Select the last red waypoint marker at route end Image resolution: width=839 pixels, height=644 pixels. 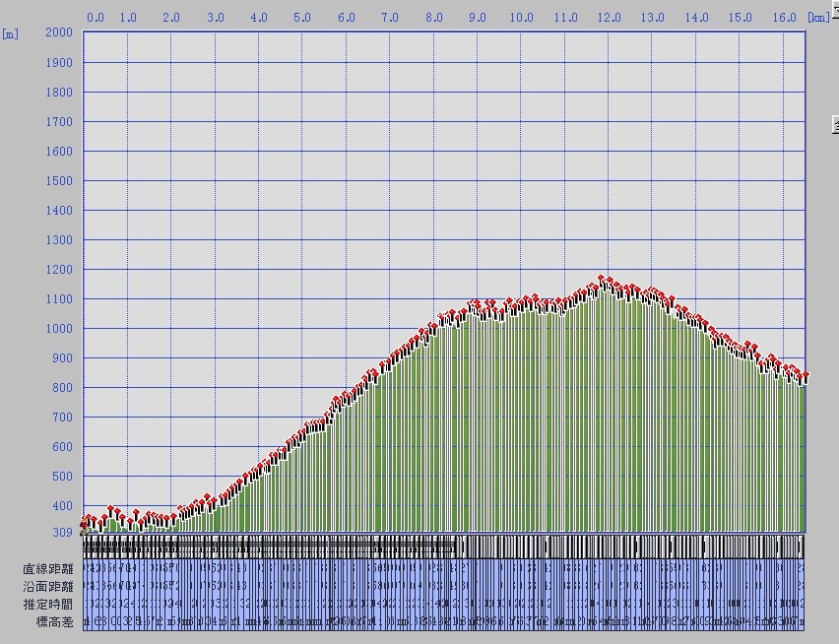(805, 375)
